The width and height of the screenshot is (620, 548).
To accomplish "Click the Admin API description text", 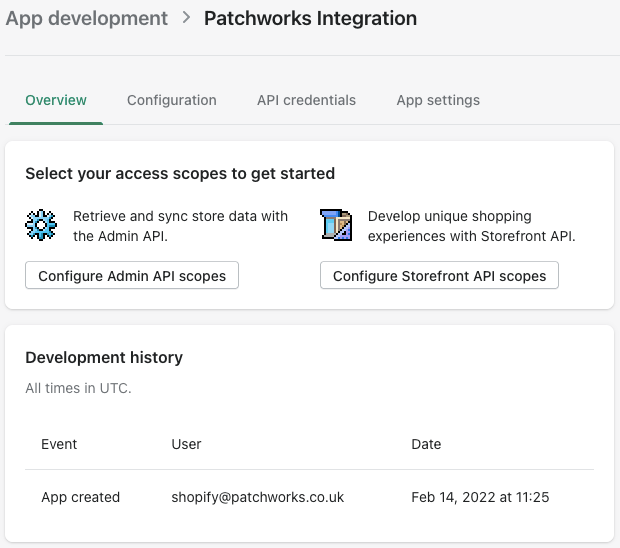I will 180,226.
